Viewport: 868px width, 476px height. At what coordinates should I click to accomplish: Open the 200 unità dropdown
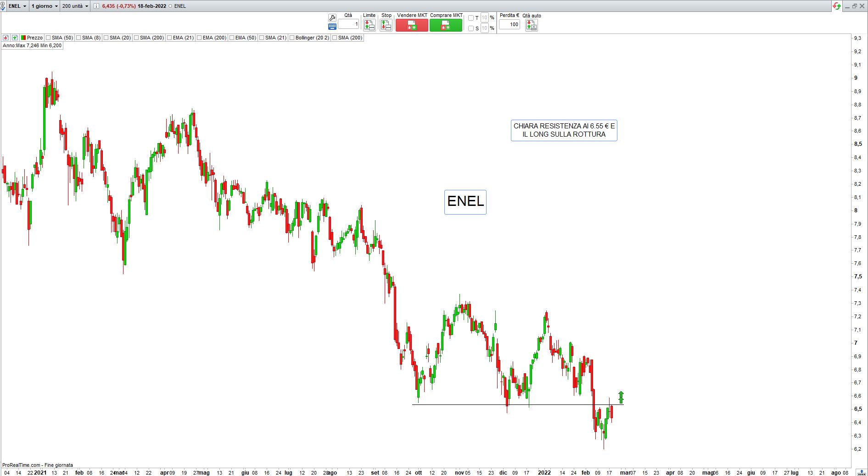click(75, 6)
